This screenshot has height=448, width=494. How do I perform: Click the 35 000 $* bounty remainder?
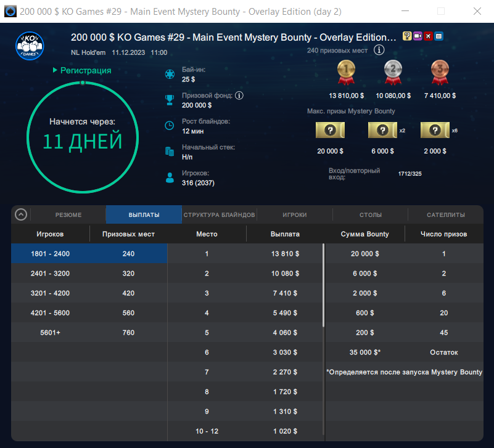pyautogui.click(x=365, y=352)
